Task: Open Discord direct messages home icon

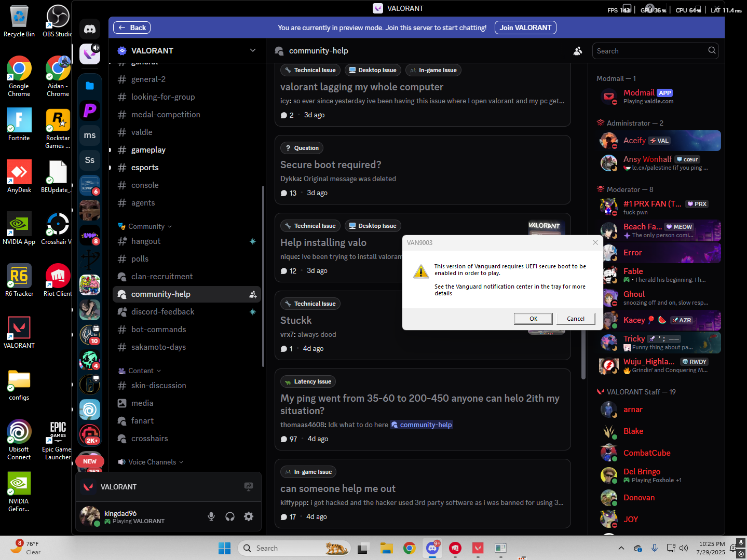Action: pos(90,30)
